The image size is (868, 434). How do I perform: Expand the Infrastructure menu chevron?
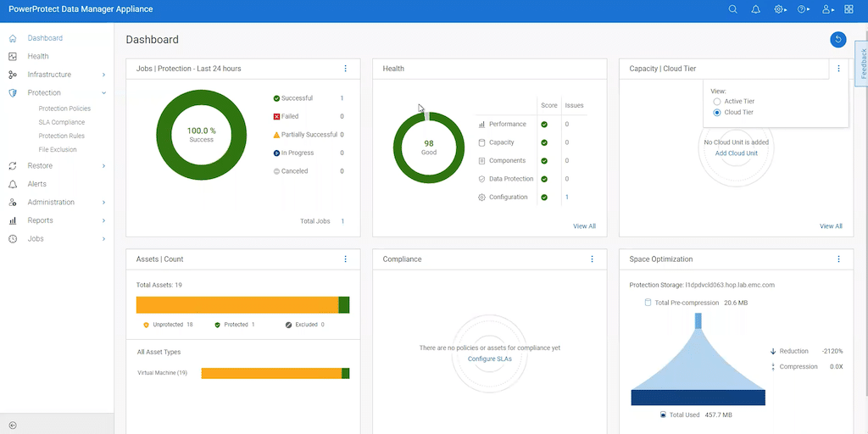[x=103, y=75]
